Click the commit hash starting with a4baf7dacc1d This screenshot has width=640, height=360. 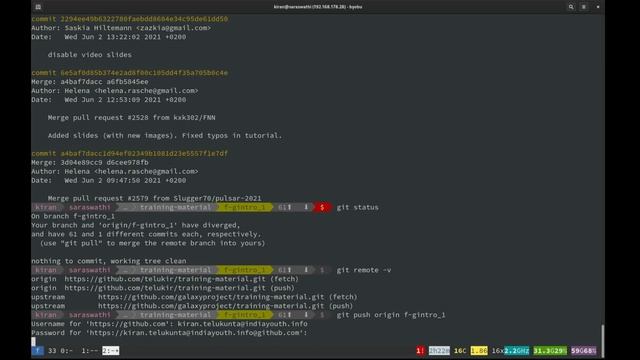[x=144, y=153]
